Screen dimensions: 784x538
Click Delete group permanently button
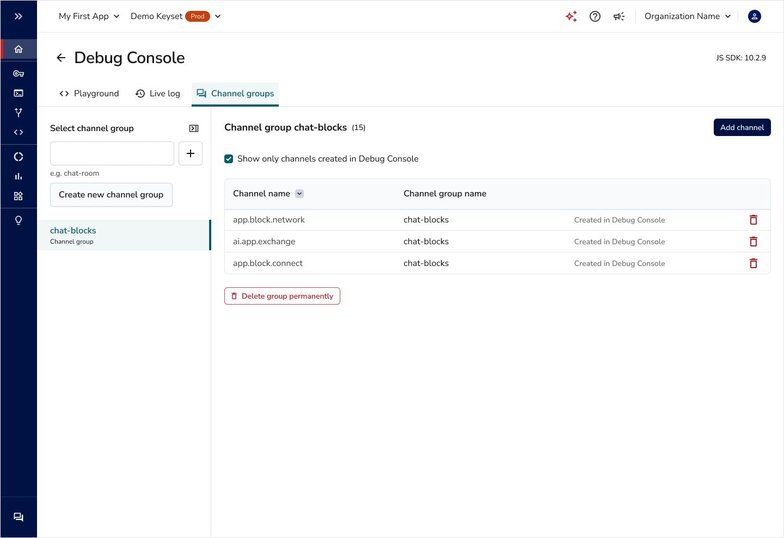coord(282,296)
